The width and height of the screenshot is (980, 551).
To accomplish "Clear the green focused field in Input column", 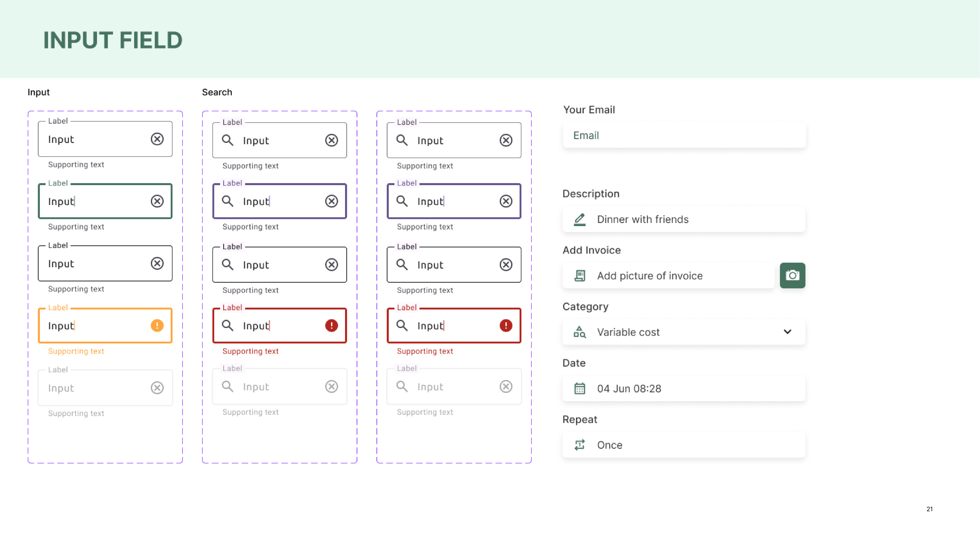I will 157,201.
